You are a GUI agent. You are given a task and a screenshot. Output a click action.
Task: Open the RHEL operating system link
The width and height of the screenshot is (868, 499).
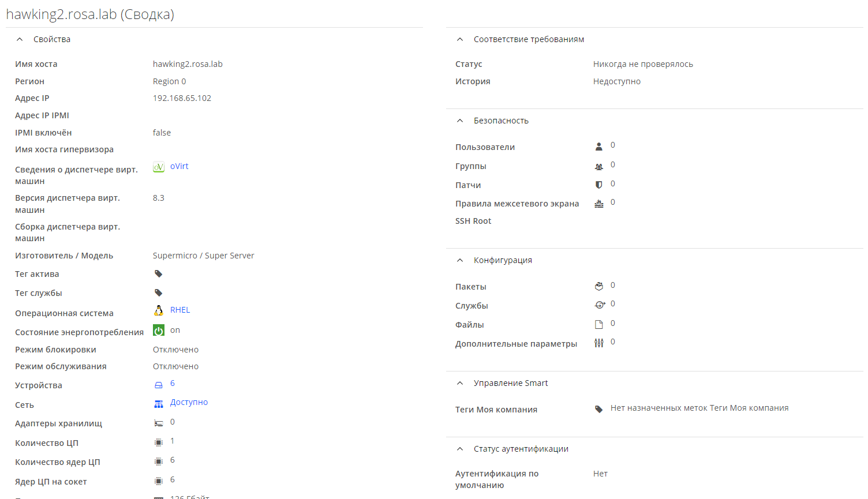[180, 310]
